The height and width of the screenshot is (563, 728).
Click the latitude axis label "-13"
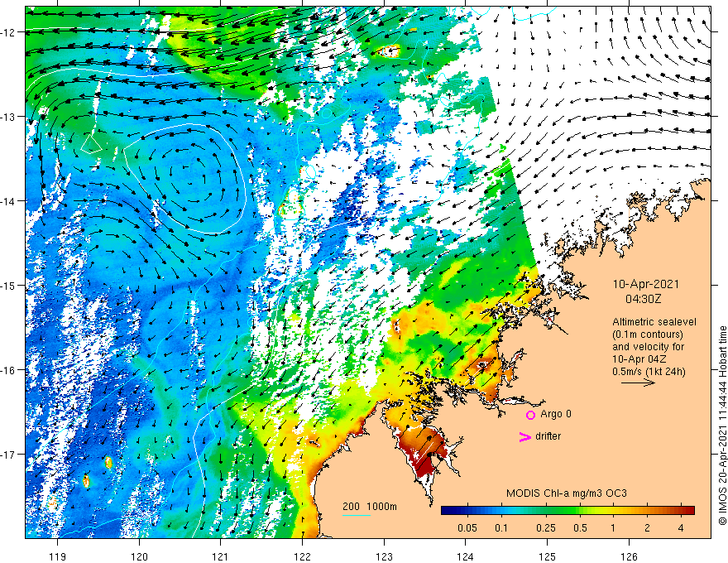point(9,117)
